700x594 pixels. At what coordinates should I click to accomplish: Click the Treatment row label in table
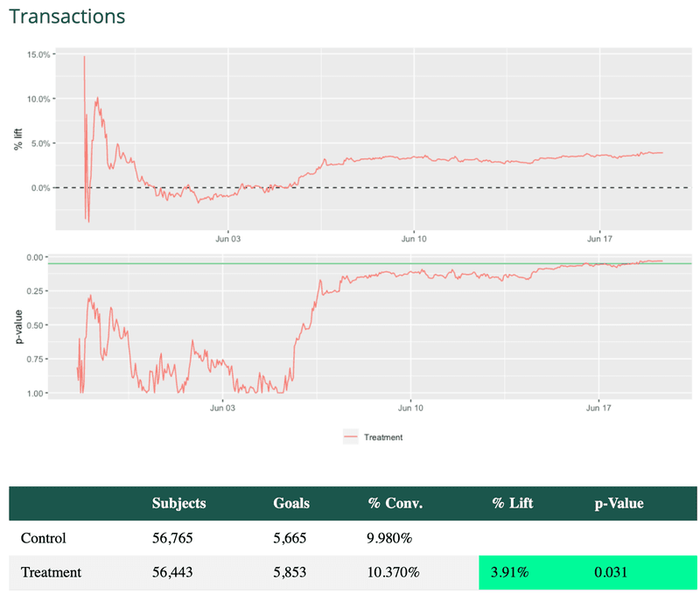pos(51,572)
